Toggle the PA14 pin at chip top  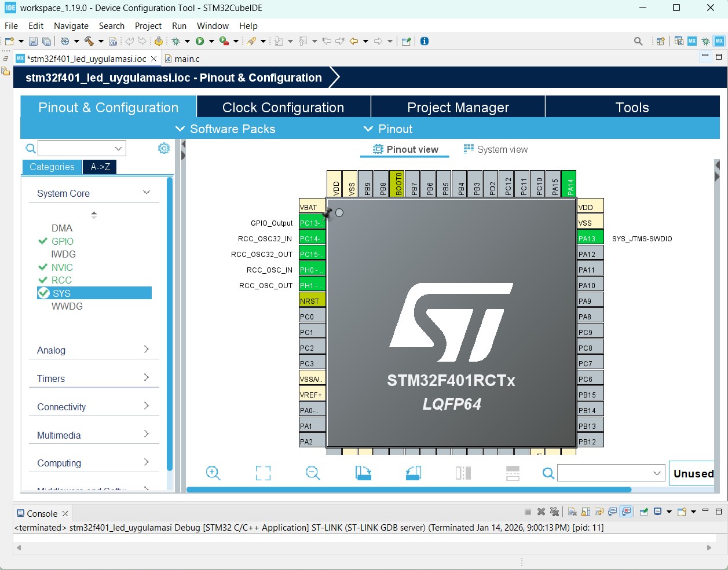click(x=569, y=183)
